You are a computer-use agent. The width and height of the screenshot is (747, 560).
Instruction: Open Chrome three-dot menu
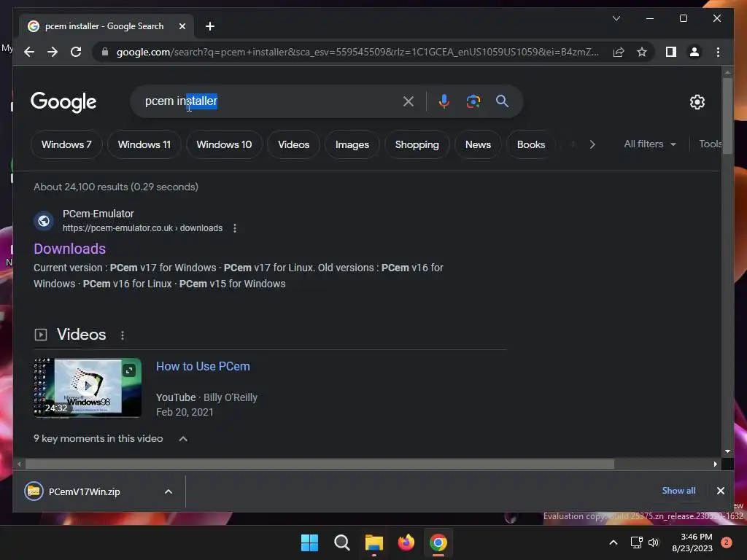coord(718,52)
